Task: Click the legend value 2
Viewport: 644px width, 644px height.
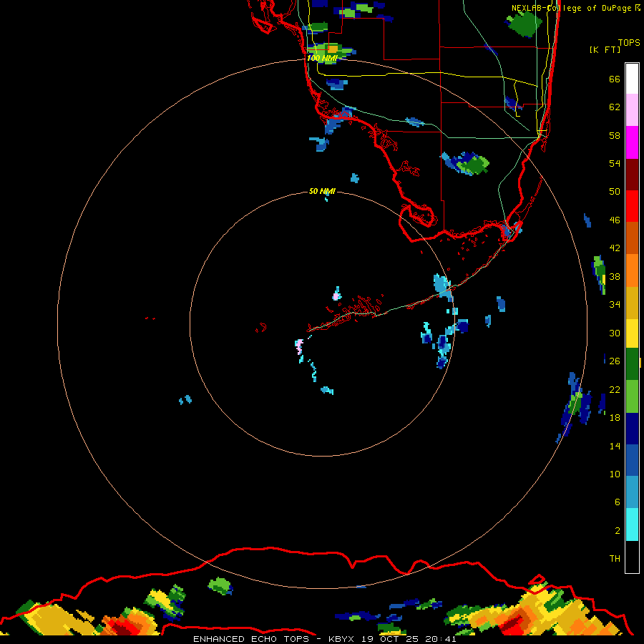Action: tap(618, 531)
